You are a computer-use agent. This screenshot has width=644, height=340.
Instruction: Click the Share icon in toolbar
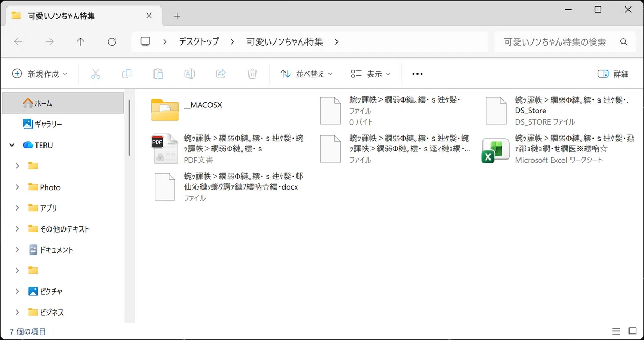point(221,74)
